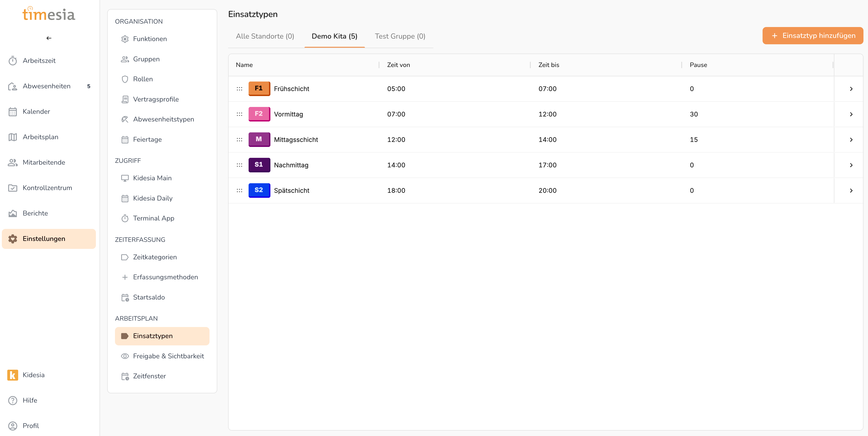Screen dimensions: 868x436
Task: Open Freigabe & Sichtbarkeit eye item
Action: click(x=168, y=356)
